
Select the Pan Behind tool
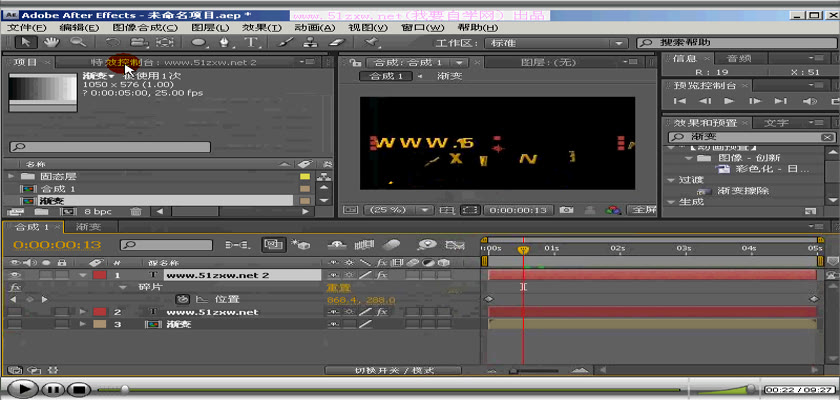164,42
